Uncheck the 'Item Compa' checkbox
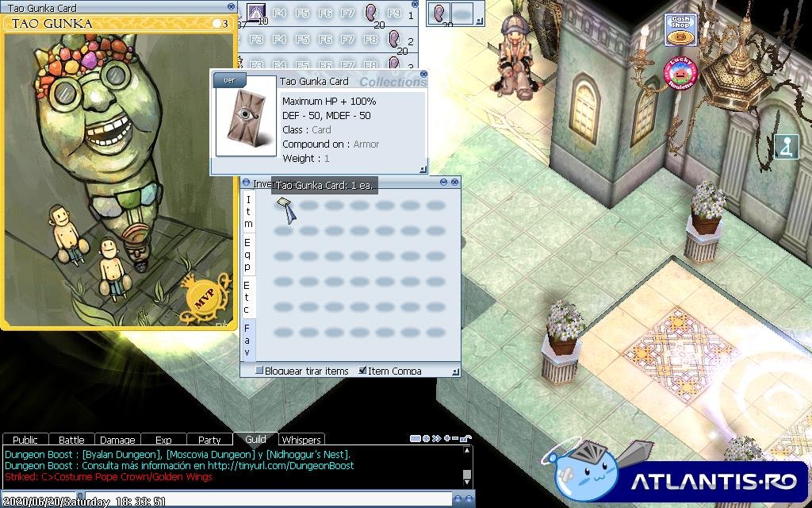Image resolution: width=812 pixels, height=508 pixels. pos(362,370)
